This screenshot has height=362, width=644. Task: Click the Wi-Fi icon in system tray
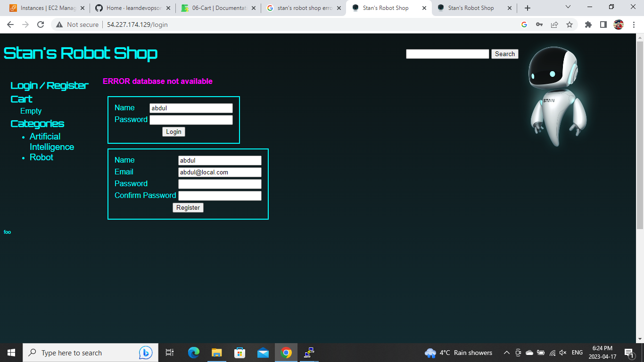(552, 352)
